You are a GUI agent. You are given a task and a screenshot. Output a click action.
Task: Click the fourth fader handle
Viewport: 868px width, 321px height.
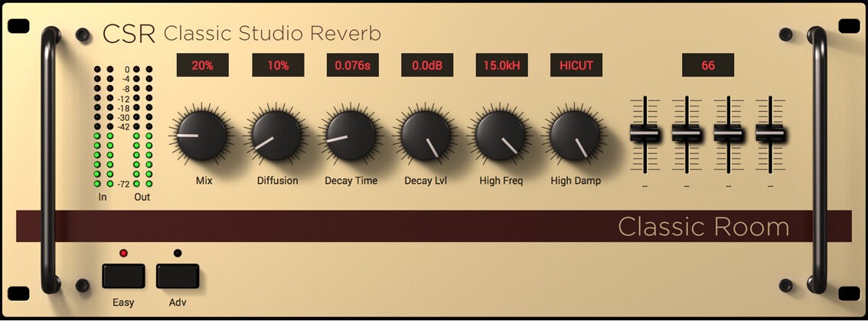(x=769, y=134)
